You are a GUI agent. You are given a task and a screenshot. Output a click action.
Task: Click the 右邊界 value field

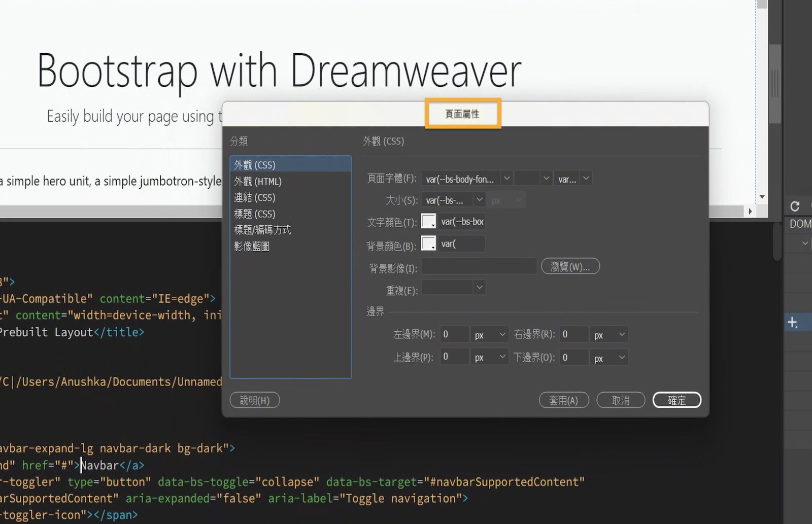(x=573, y=334)
